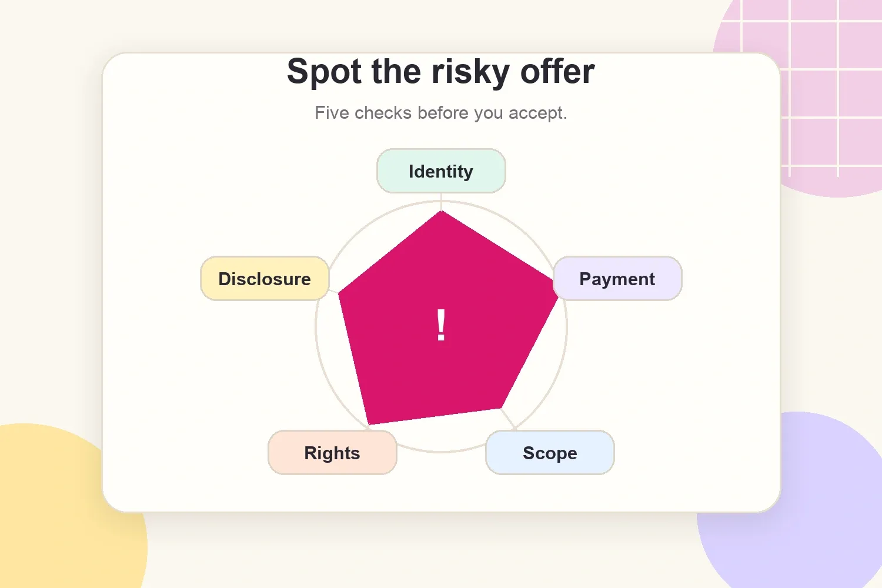Pick the Disclosure check label
Viewport: 882px width, 588px height.
click(x=265, y=279)
